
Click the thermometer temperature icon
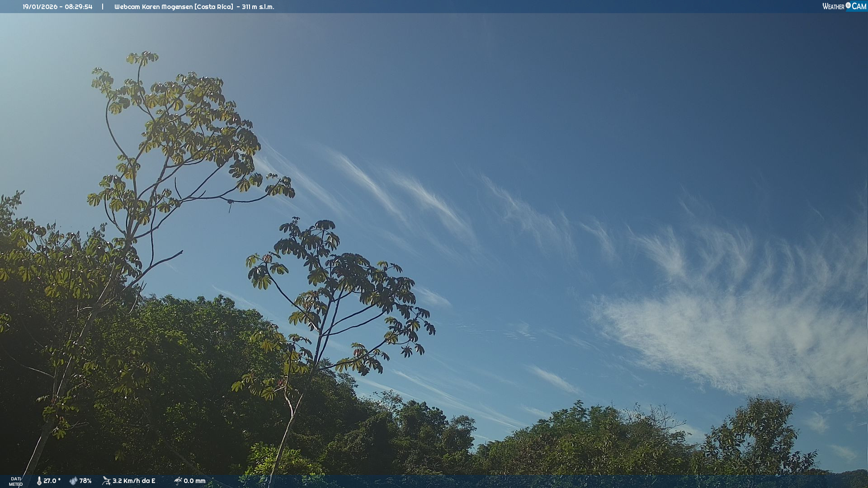tap(39, 481)
